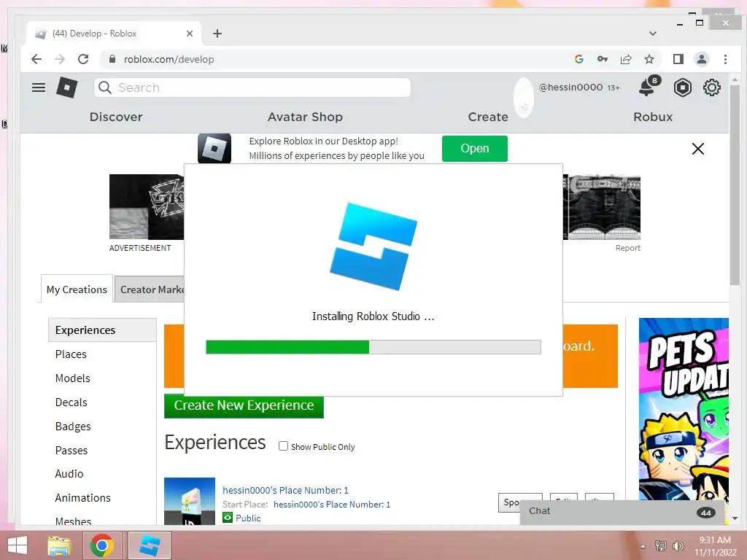The image size is (747, 560).
Task: Dismiss the Desktop app banner with X
Action: click(698, 149)
